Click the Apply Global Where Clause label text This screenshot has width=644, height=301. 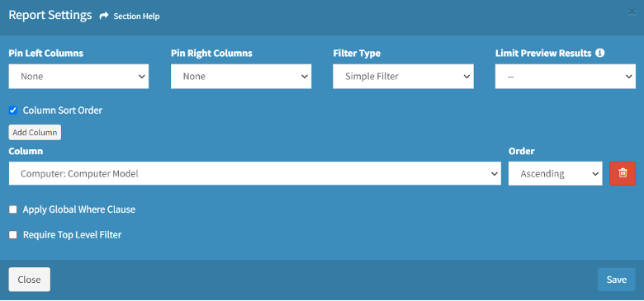pos(79,209)
